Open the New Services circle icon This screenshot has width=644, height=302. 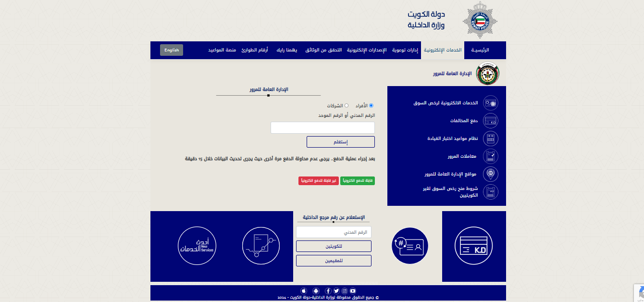197,246
